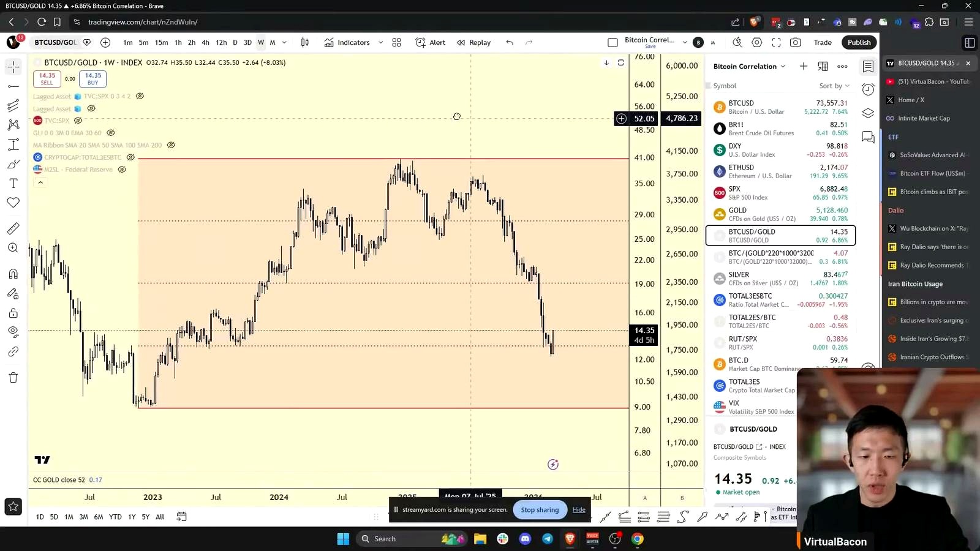Image resolution: width=980 pixels, height=551 pixels.
Task: Click the trash remove objects icon
Action: [13, 377]
